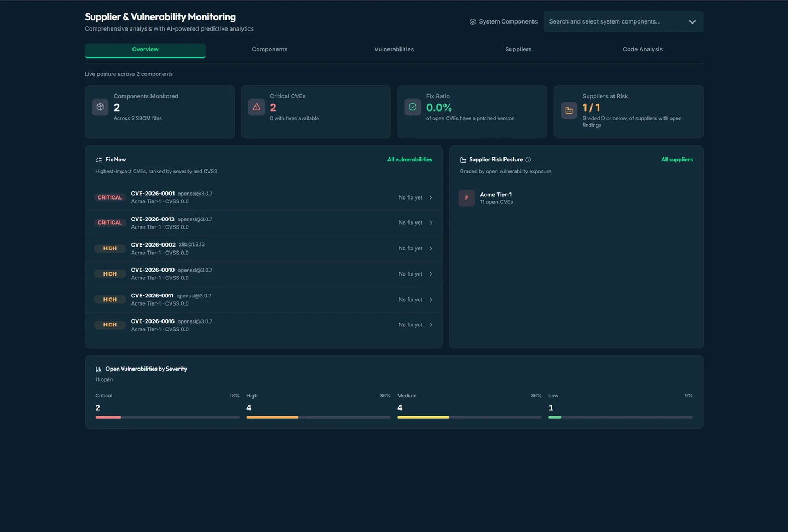This screenshot has width=788, height=532.
Task: Click "0 with fixes available" text
Action: coord(294,119)
